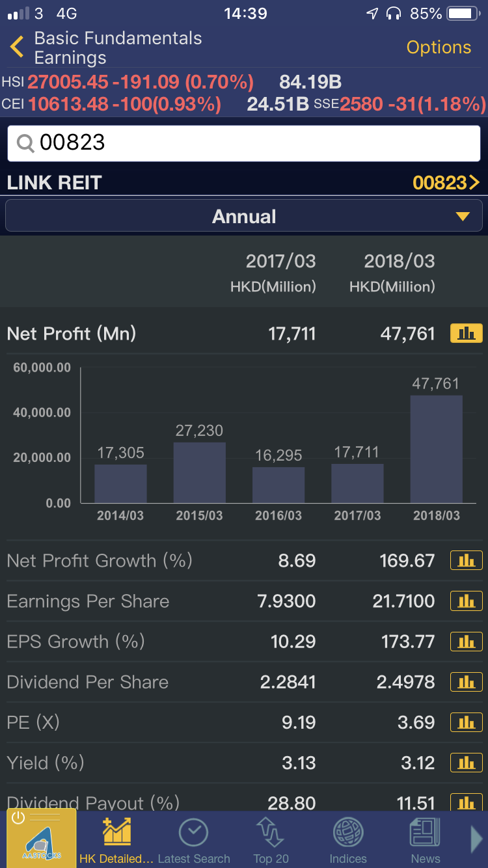This screenshot has width=488, height=868.
Task: Open the Indices tab
Action: pos(348,841)
